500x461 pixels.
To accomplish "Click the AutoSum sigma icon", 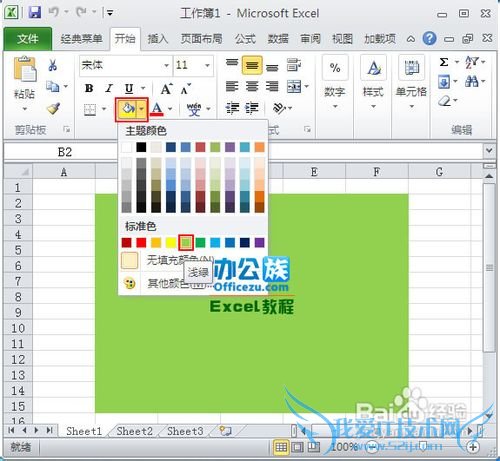I will [x=444, y=62].
